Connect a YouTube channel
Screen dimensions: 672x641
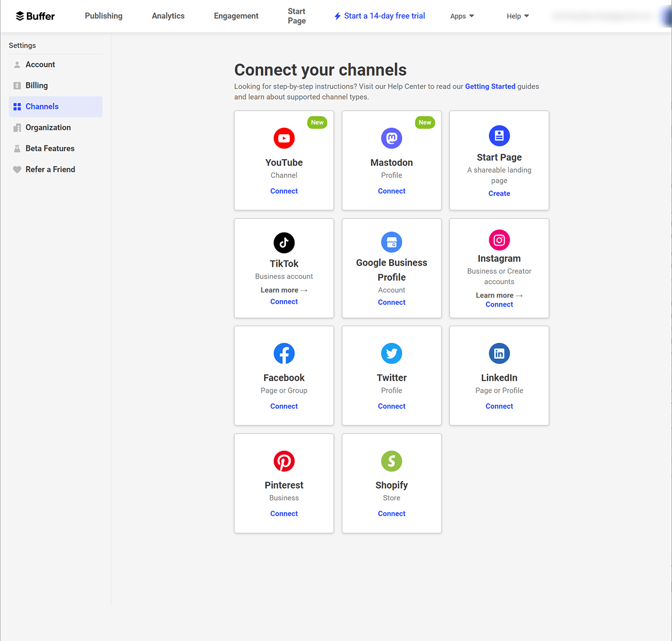(284, 191)
